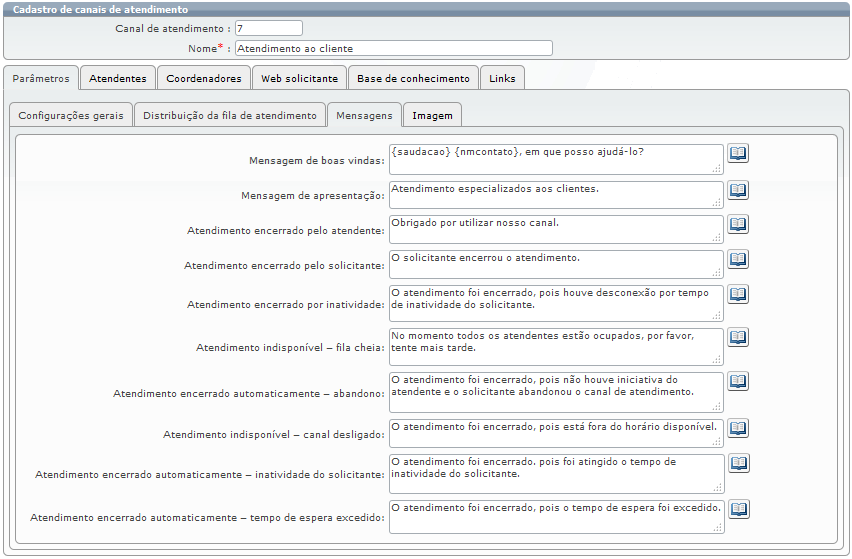Go to Base de conhecimento tab
This screenshot has width=852, height=559.
tap(413, 78)
